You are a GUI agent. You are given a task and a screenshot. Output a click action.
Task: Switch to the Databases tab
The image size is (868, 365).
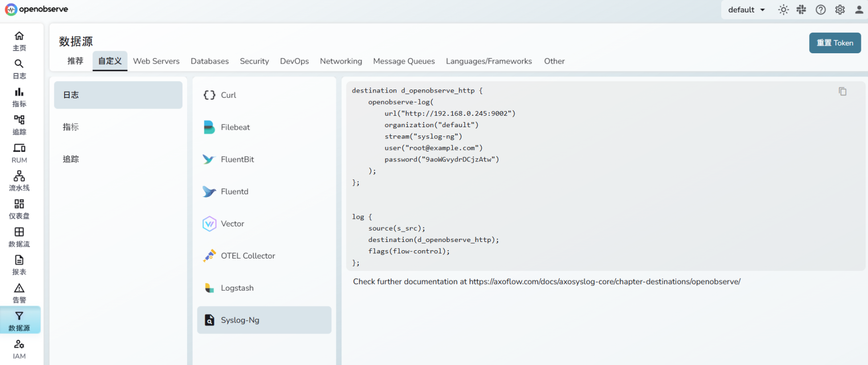(x=209, y=61)
